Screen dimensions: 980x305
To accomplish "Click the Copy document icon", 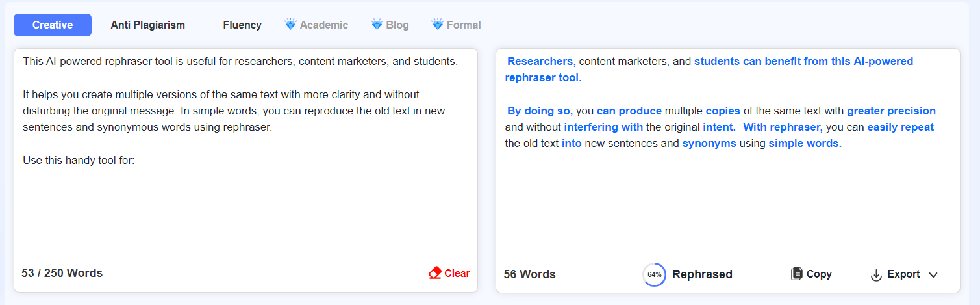I will (796, 274).
